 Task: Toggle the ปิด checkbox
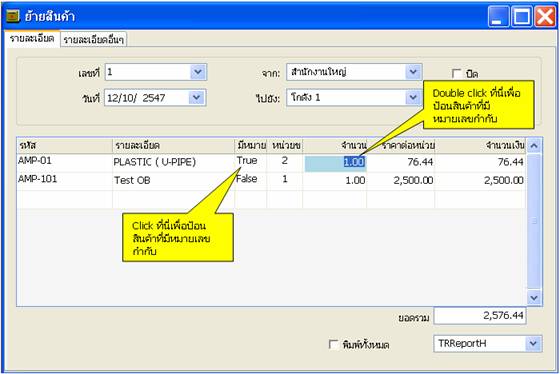coord(456,74)
